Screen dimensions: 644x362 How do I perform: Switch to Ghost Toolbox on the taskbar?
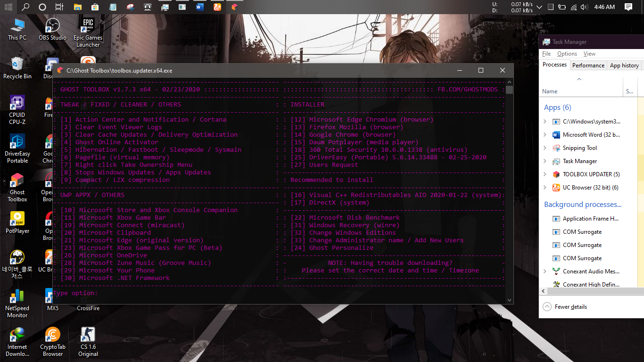pos(234,7)
